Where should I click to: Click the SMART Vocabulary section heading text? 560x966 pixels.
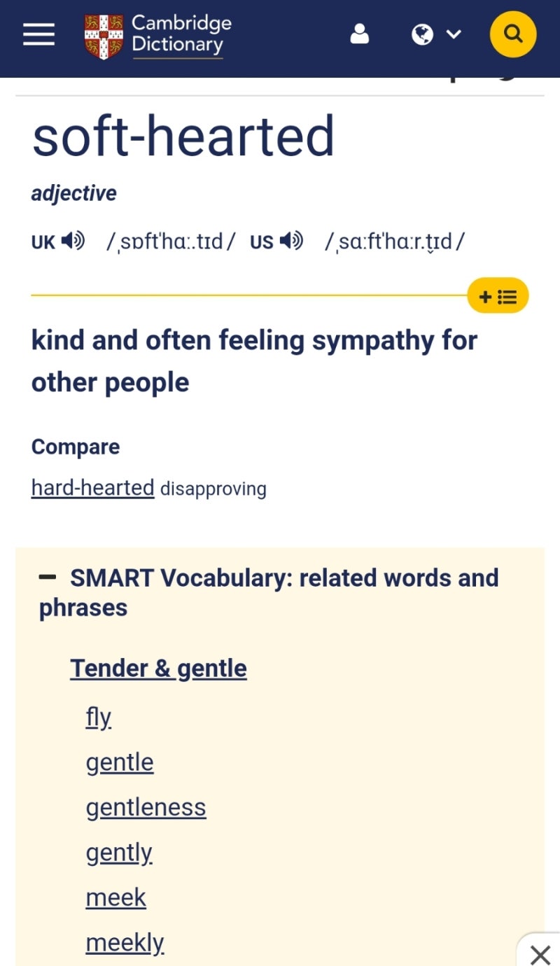coord(283,578)
